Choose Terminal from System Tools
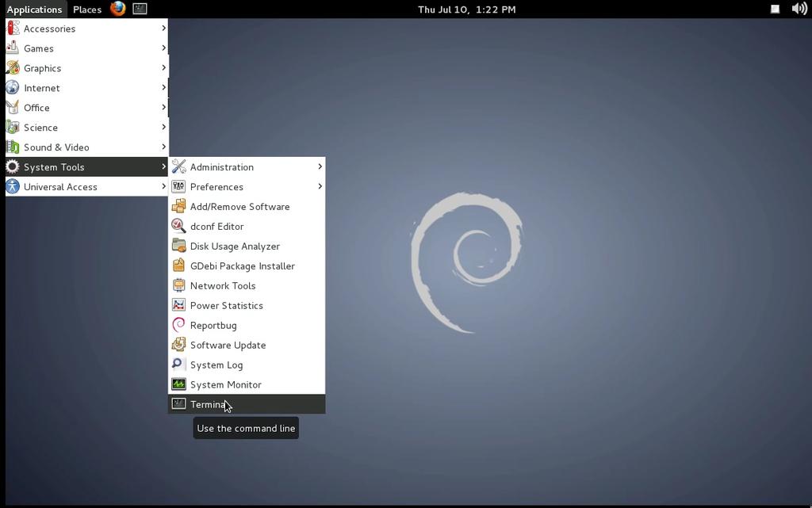812x508 pixels. pyautogui.click(x=247, y=404)
